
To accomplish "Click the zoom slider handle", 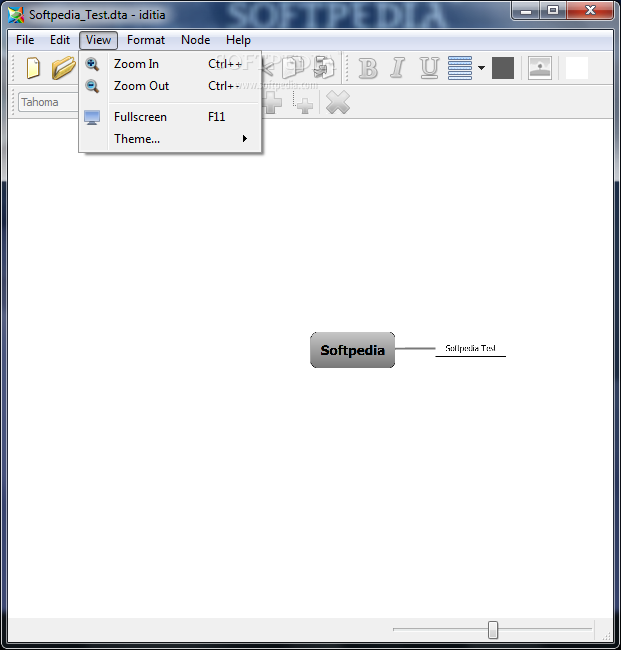I will 492,630.
